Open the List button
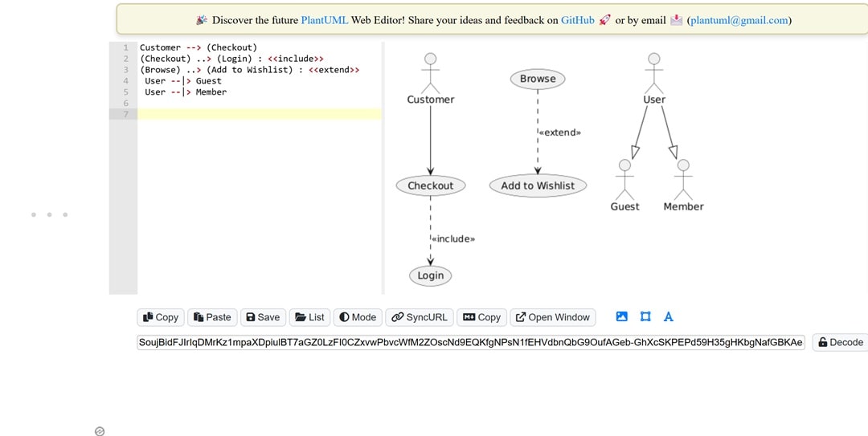 309,317
